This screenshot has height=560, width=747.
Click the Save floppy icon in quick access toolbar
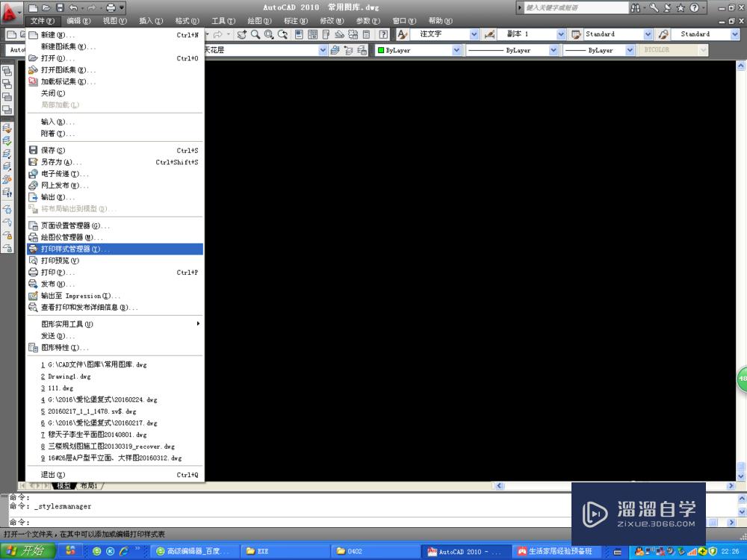point(60,7)
